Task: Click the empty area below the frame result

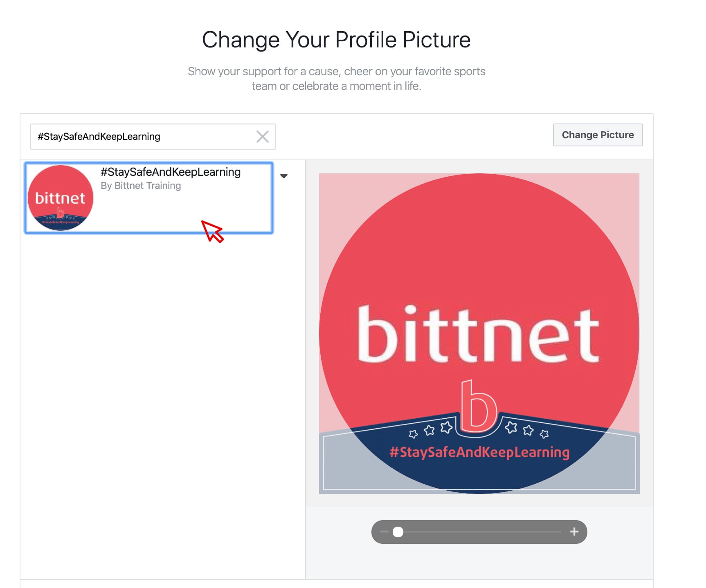Action: coord(163,405)
